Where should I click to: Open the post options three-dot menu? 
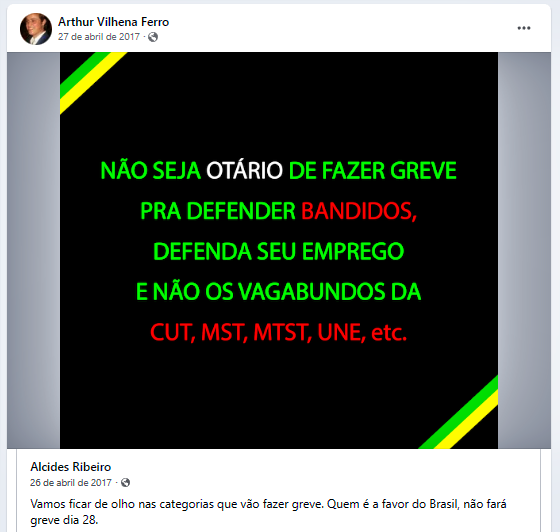pos(524,28)
